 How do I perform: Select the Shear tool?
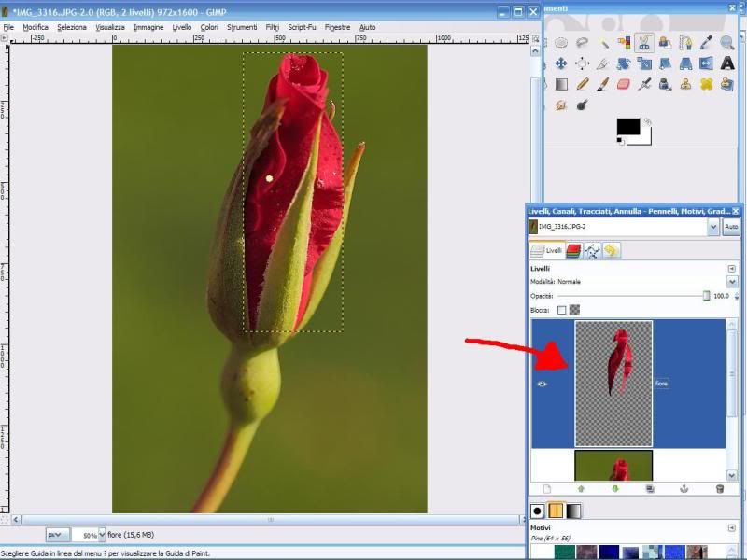point(665,63)
